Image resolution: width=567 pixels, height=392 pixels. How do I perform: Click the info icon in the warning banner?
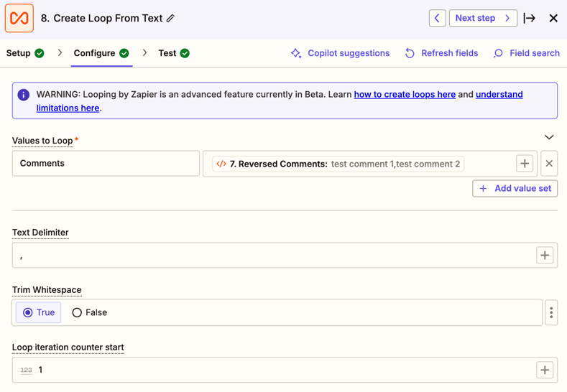point(24,95)
